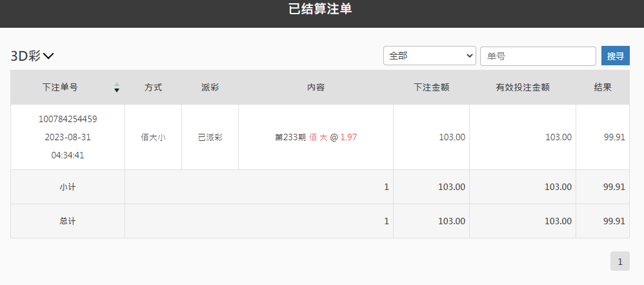This screenshot has height=285, width=644.
Task: Click the 下注金额 column header
Action: 431,87
